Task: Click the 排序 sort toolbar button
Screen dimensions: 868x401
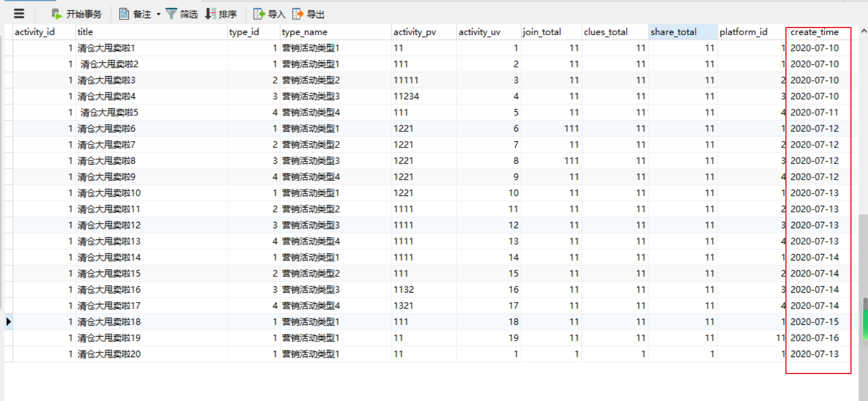Action: pos(221,14)
